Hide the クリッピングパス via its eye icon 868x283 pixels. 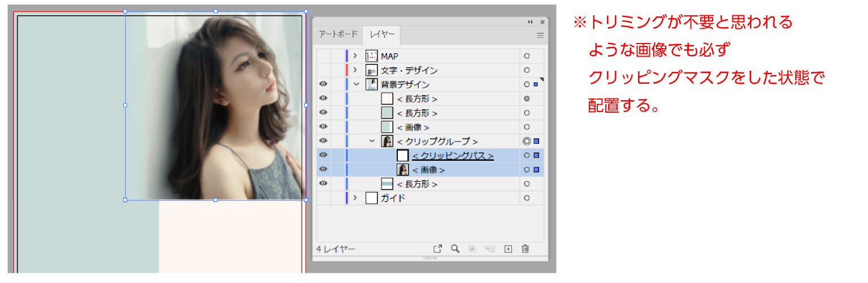pyautogui.click(x=323, y=155)
